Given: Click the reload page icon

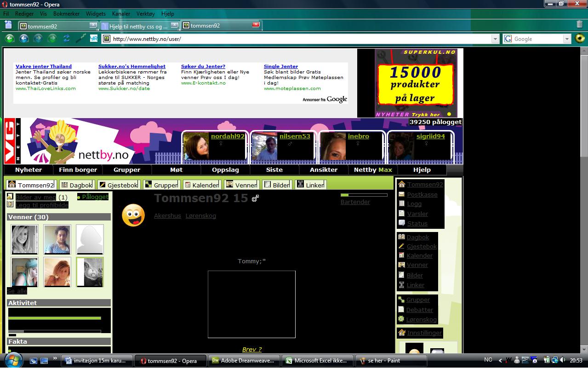Looking at the screenshot, I should pos(66,39).
